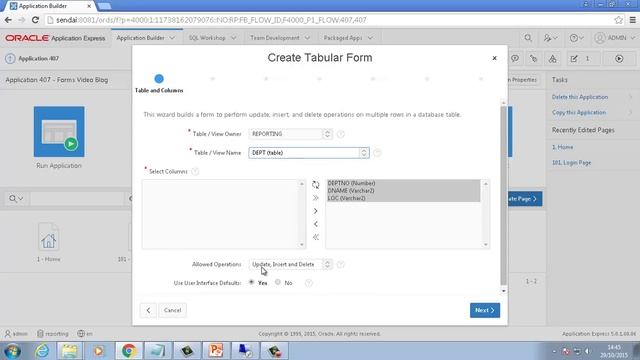The image size is (640, 360).
Task: Open help for Table / View Owner
Action: pyautogui.click(x=340, y=134)
